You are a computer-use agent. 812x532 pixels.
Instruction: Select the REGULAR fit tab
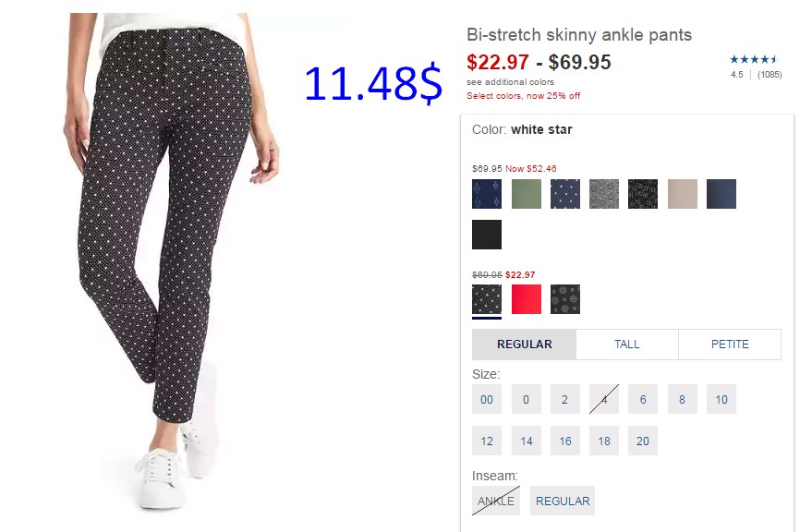[x=524, y=345]
